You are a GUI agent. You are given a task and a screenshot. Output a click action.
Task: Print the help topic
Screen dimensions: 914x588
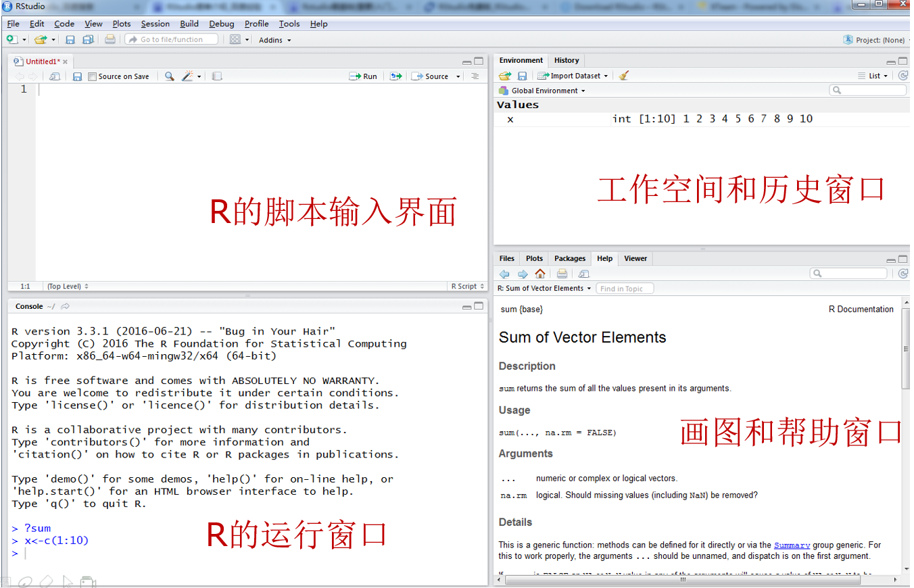point(562,274)
